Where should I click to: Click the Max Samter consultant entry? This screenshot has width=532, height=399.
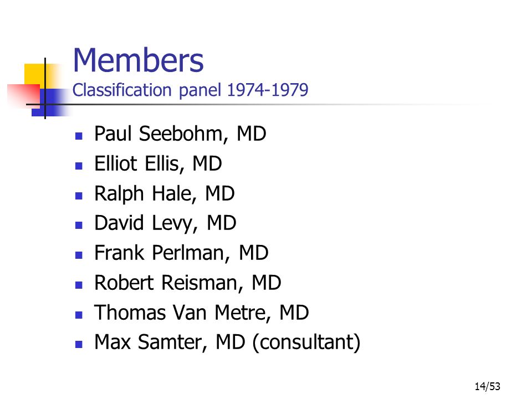pyautogui.click(x=227, y=342)
